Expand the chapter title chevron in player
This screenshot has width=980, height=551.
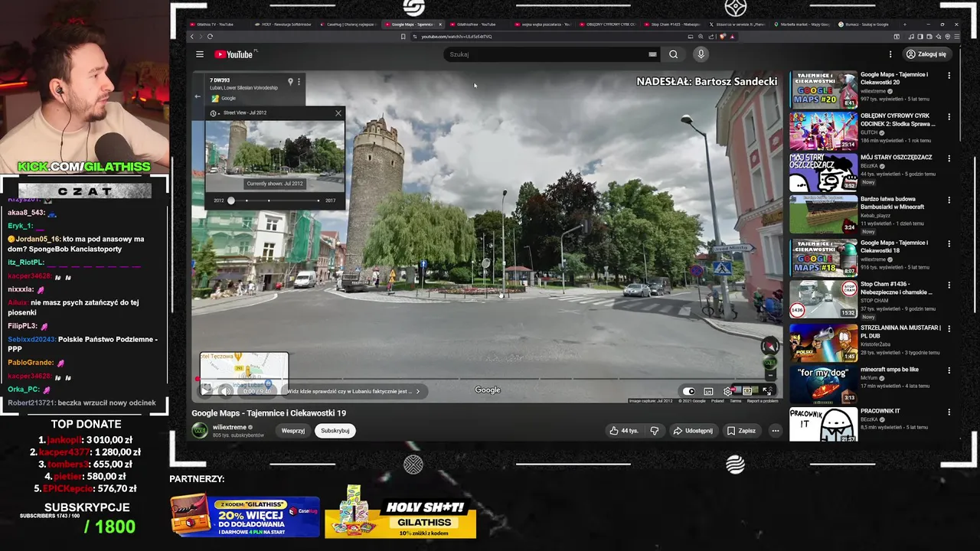pos(417,391)
